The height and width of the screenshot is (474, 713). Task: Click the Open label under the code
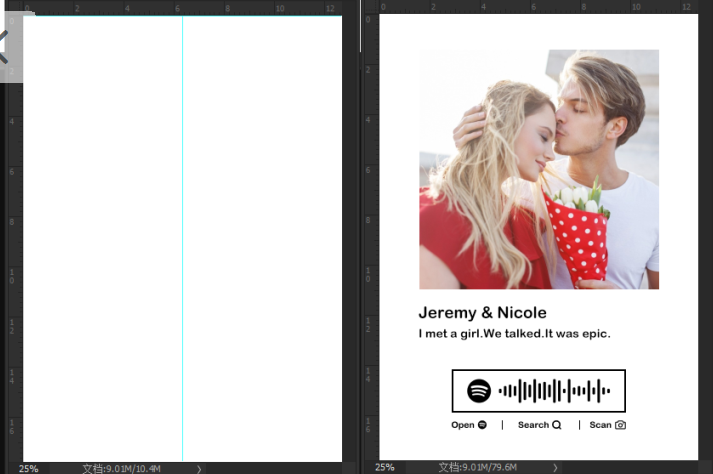pyautogui.click(x=462, y=425)
